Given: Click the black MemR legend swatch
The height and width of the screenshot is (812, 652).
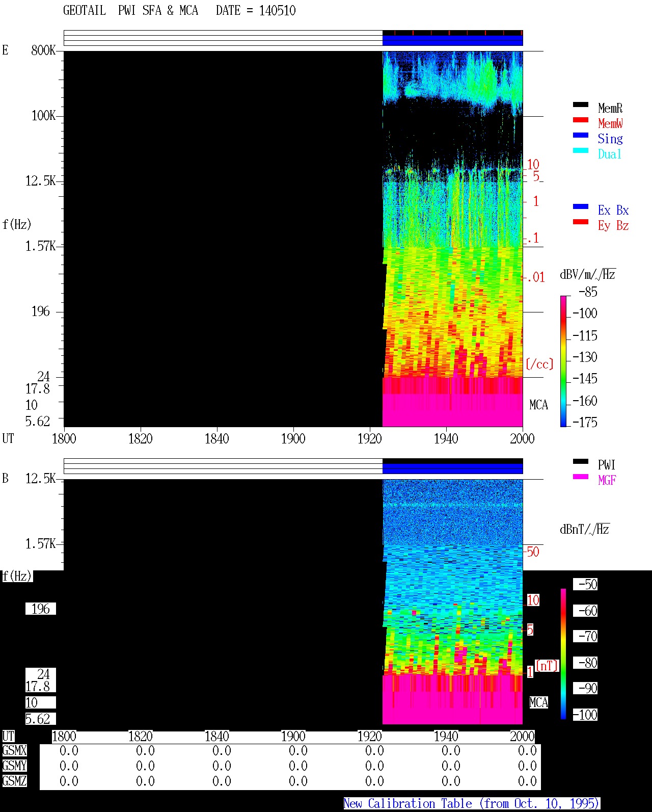Looking at the screenshot, I should coord(580,104).
